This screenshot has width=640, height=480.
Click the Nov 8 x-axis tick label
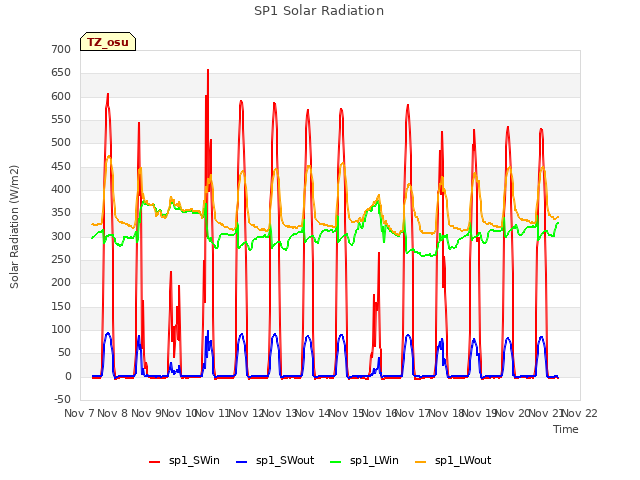tap(112, 413)
